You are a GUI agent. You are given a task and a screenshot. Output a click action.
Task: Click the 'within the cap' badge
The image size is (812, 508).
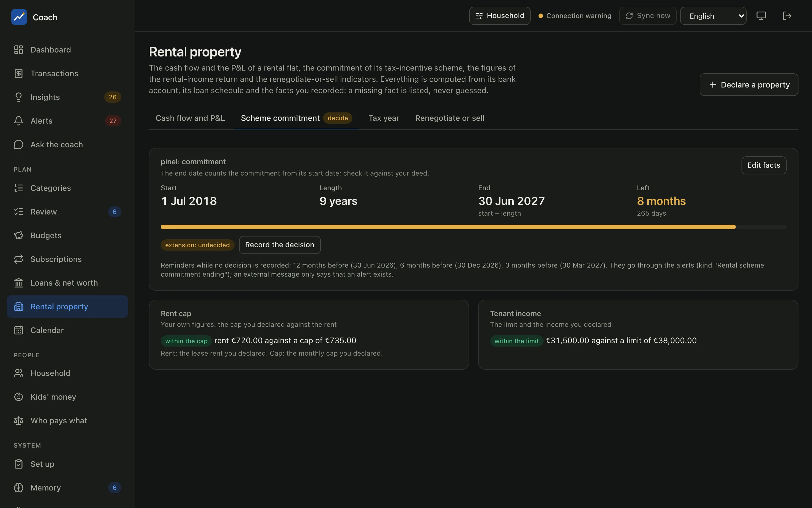[x=186, y=341]
